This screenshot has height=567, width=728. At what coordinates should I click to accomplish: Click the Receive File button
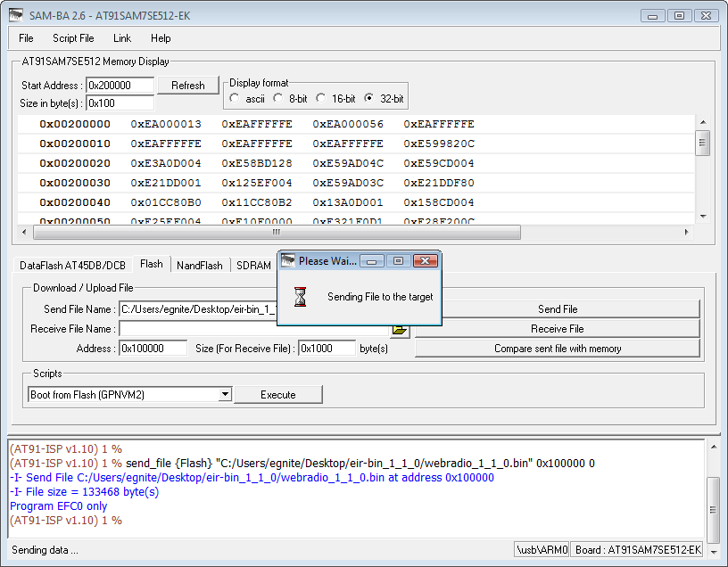point(558,328)
